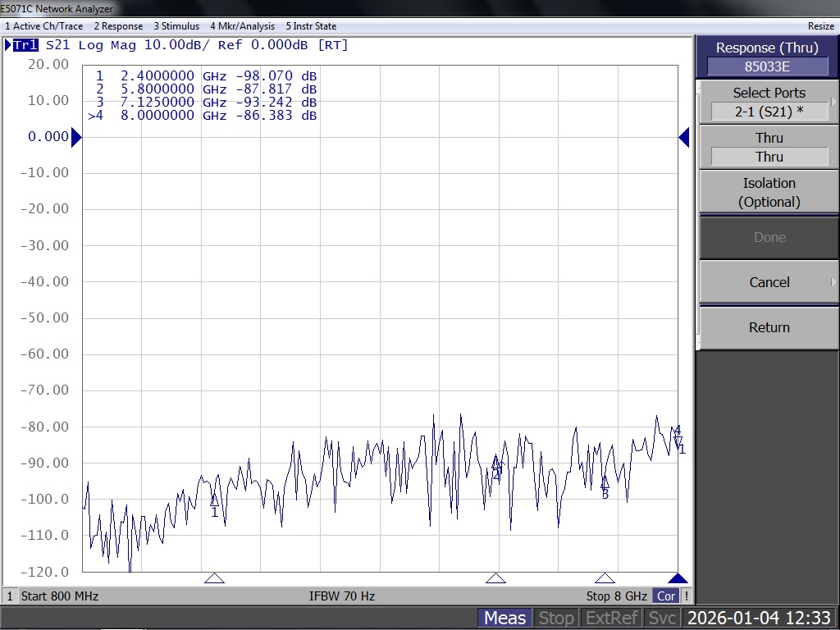The height and width of the screenshot is (630, 840).
Task: Open the Mkr/Analysis menu
Action: point(242,25)
